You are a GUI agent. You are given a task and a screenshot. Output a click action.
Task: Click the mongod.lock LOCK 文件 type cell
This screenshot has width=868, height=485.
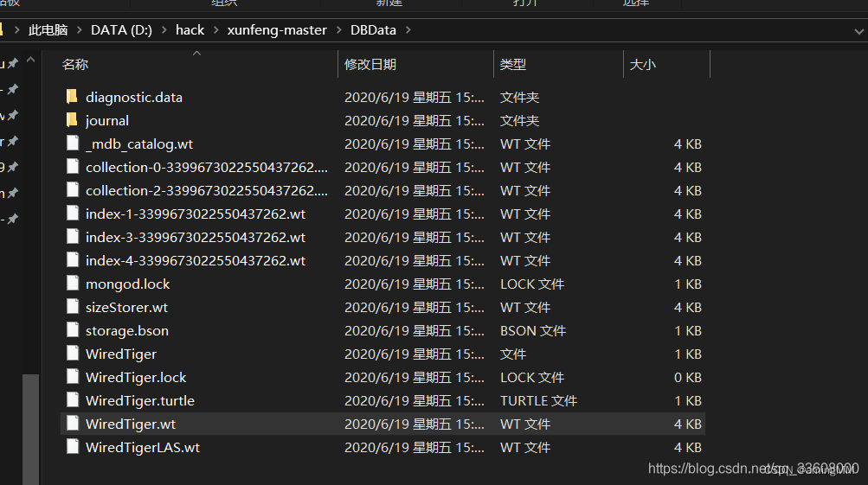[531, 284]
